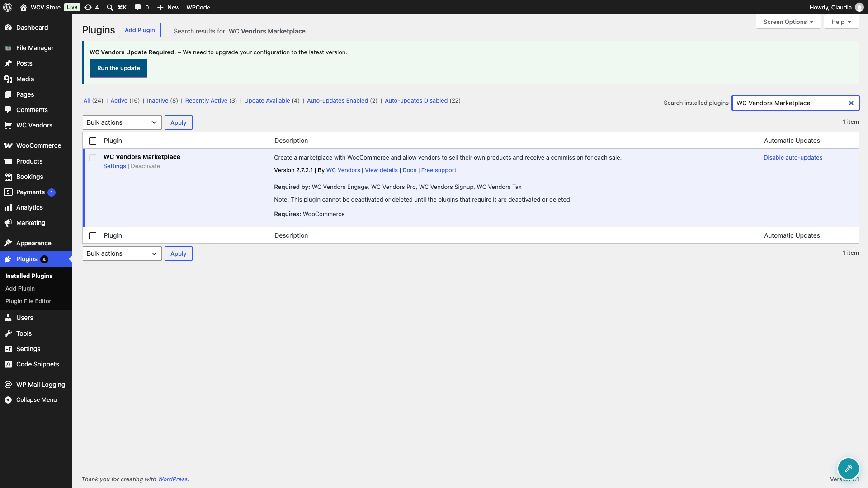
Task: Clear the plugin search with X icon
Action: click(x=851, y=103)
